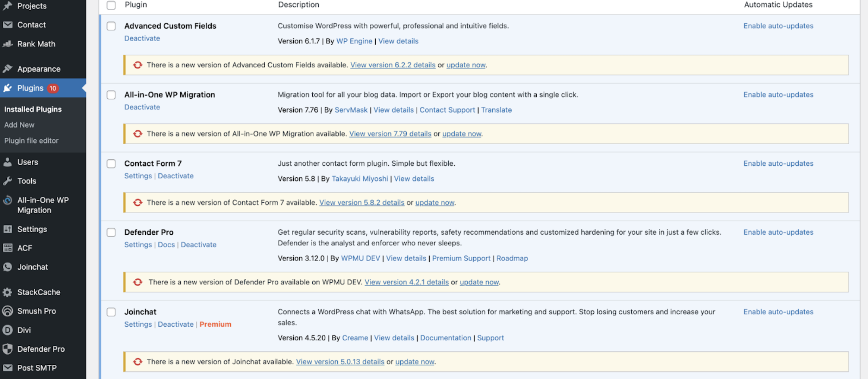The width and height of the screenshot is (868, 379).
Task: Update Defender Pro now
Action: (479, 282)
